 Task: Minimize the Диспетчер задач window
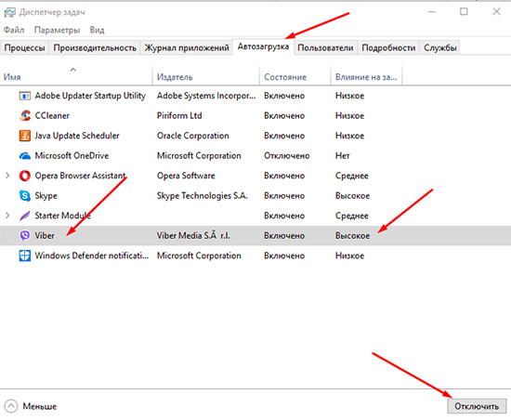(x=432, y=12)
